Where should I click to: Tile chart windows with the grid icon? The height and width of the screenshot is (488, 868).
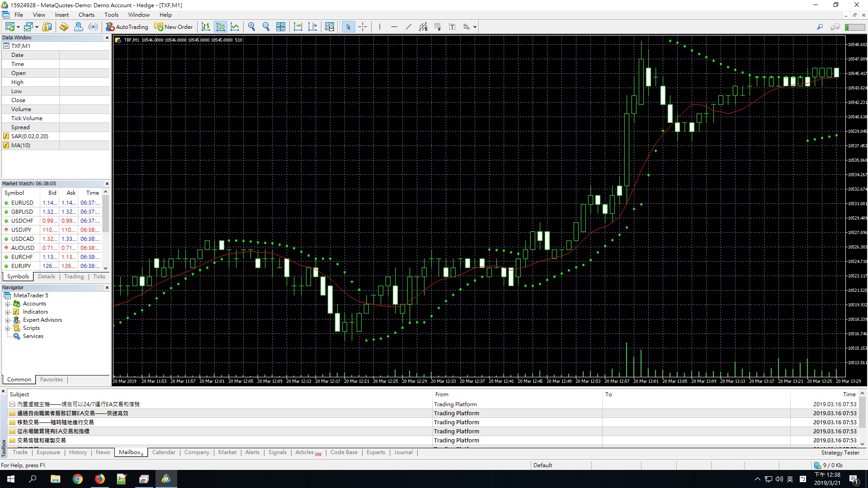coord(281,27)
